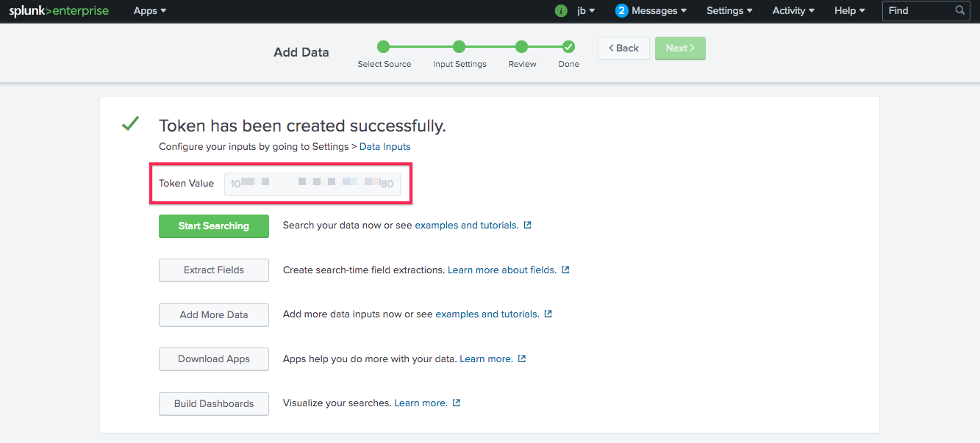
Task: Open Learn more about fields link
Action: click(x=501, y=270)
